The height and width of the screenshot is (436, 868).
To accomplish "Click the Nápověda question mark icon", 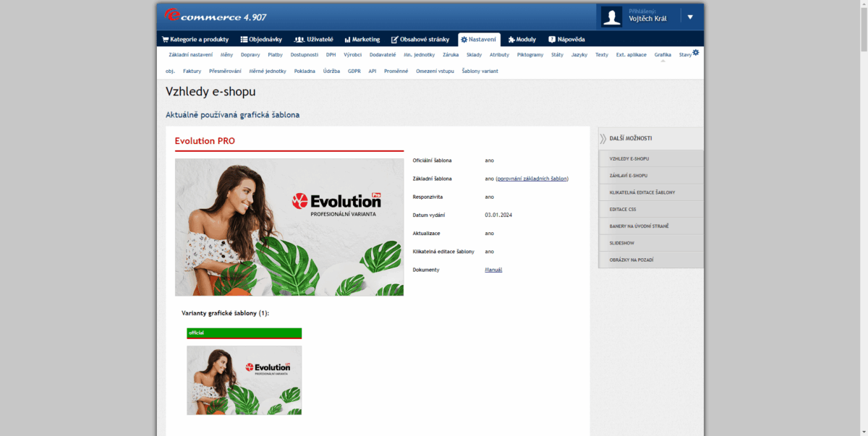I will 553,39.
